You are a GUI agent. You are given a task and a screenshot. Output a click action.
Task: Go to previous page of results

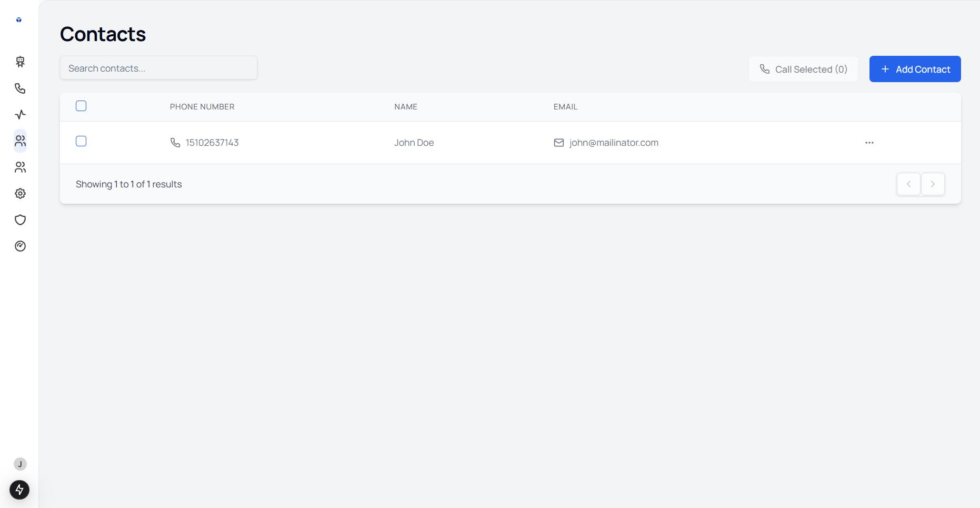pos(908,184)
